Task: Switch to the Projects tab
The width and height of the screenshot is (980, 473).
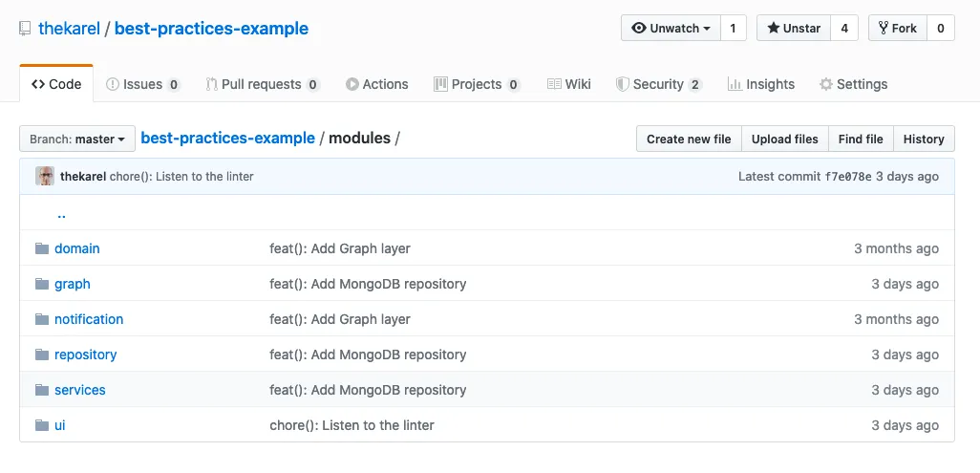Action: pos(477,84)
